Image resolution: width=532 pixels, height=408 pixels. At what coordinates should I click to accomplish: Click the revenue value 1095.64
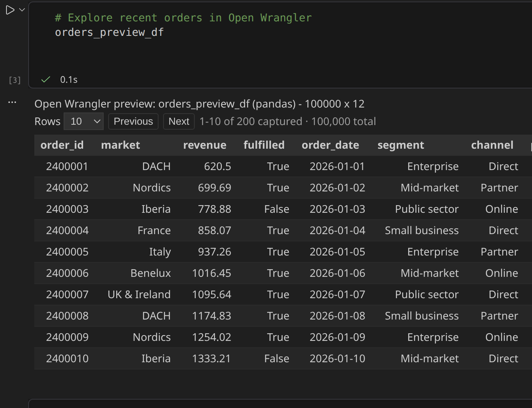click(212, 294)
